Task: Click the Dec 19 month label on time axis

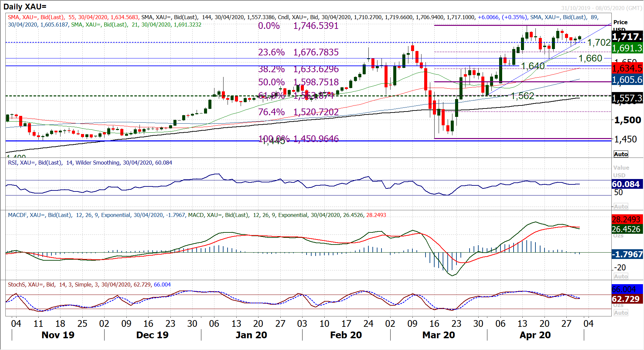Action: click(x=152, y=335)
